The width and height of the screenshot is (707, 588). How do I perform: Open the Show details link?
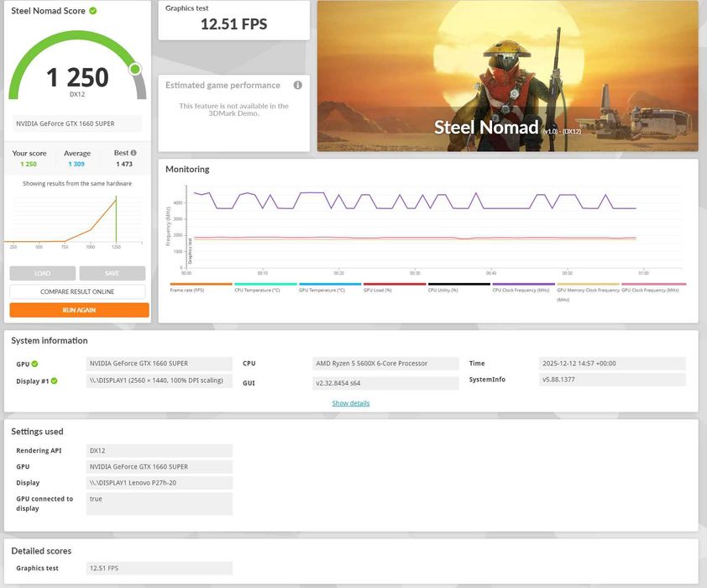point(351,403)
